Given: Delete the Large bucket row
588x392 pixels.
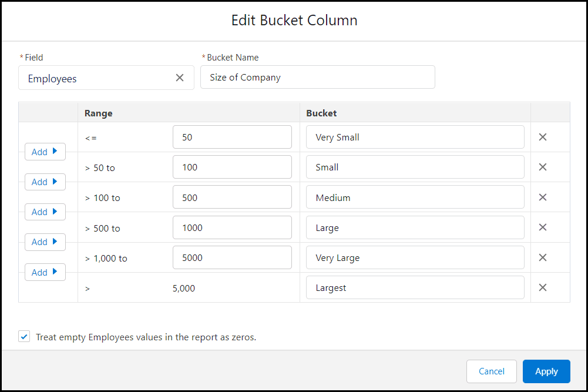Looking at the screenshot, I should click(542, 227).
